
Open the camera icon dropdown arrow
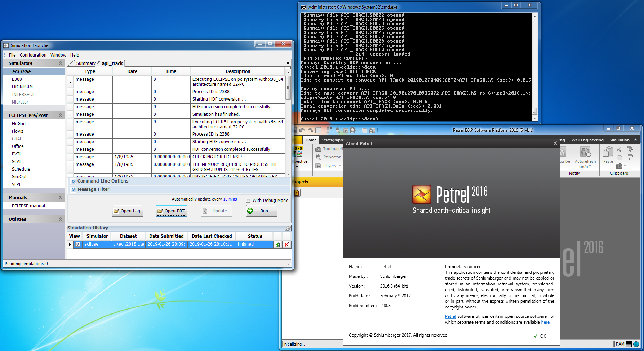pos(625,166)
